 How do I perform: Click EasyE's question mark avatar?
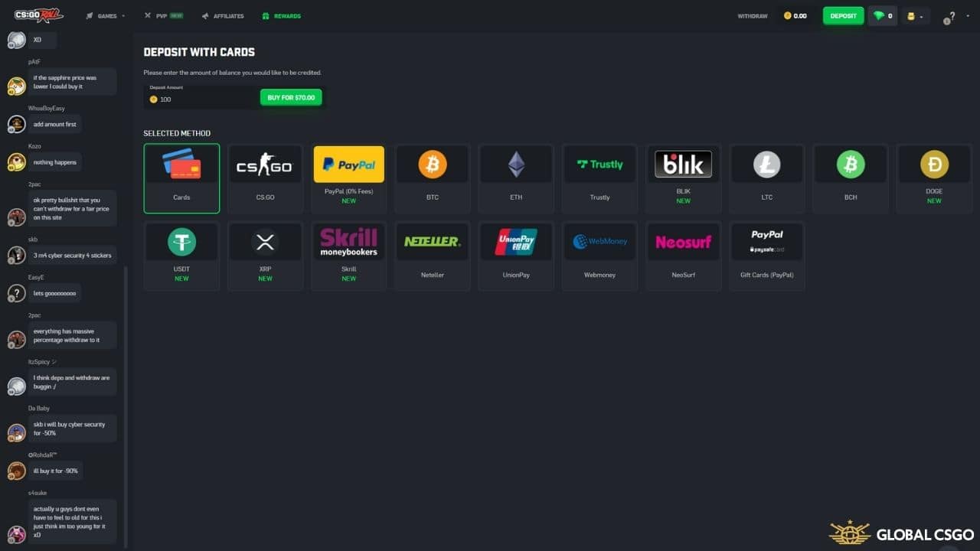pos(16,293)
